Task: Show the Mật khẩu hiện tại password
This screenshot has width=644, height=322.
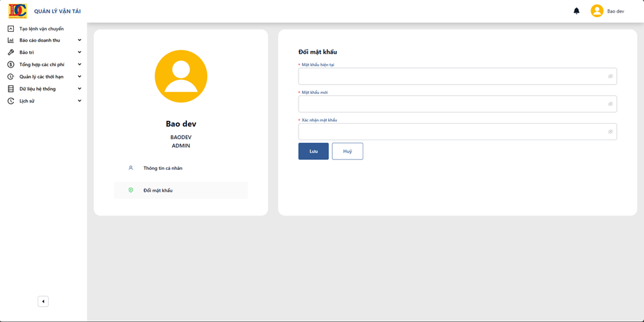Action: [x=610, y=77]
